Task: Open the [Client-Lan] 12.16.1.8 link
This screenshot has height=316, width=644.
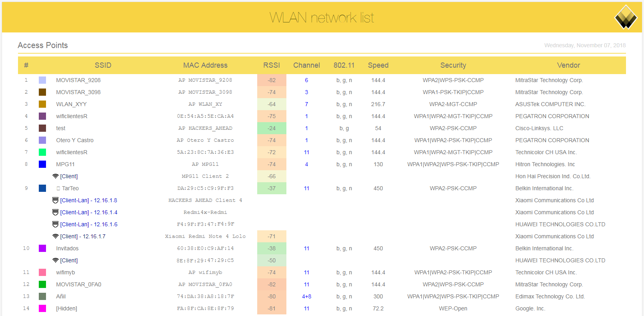Action: (89, 200)
